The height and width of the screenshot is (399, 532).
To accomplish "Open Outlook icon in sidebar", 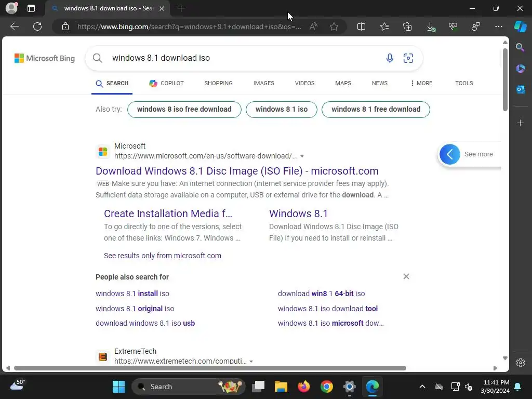I will tap(520, 89).
